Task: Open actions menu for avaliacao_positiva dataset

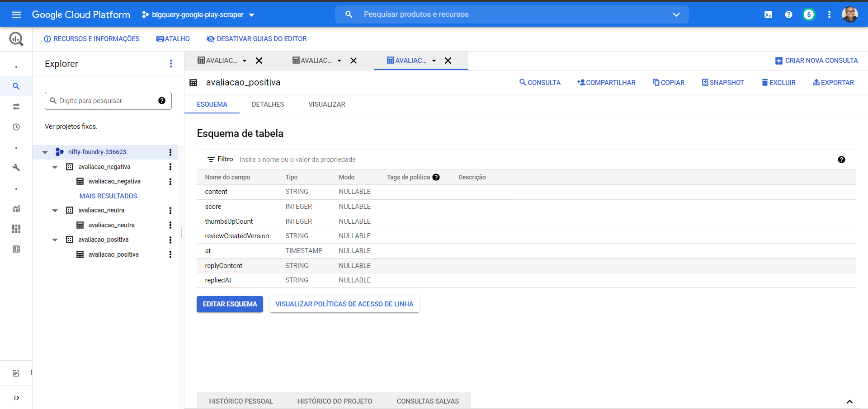Action: (x=170, y=240)
